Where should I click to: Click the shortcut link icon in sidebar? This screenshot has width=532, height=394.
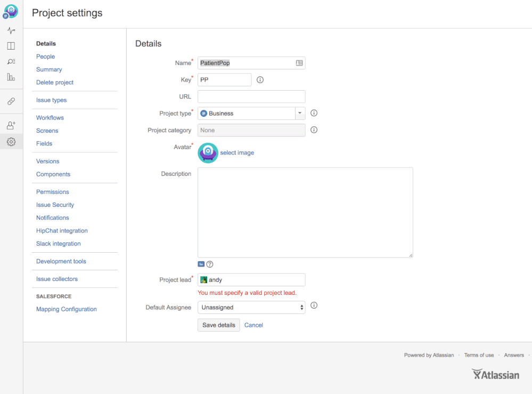(11, 101)
